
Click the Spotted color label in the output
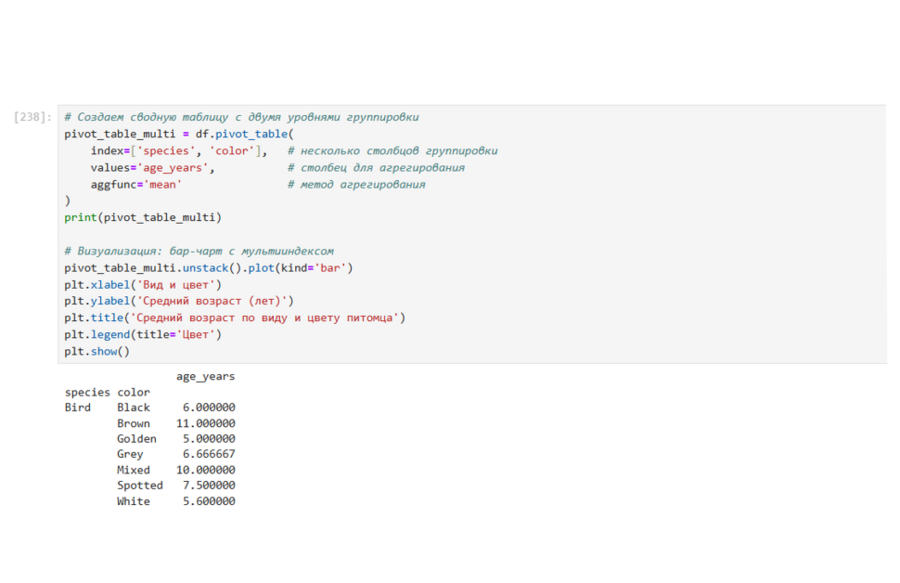click(139, 485)
